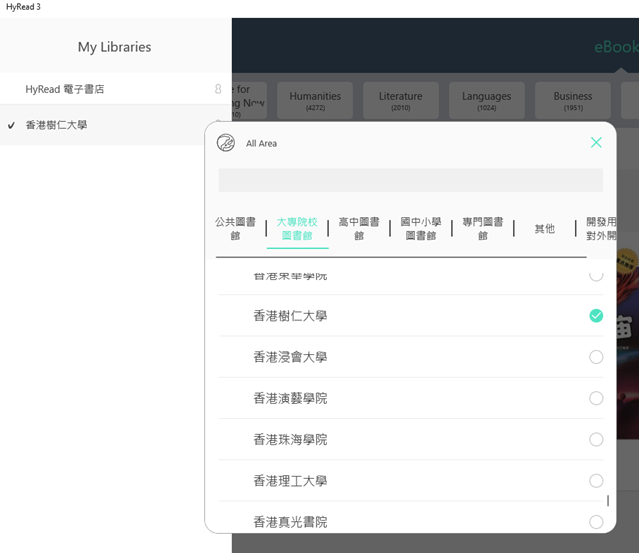Click the 香港理工大學 list entry text
639x553 pixels.
(x=290, y=481)
